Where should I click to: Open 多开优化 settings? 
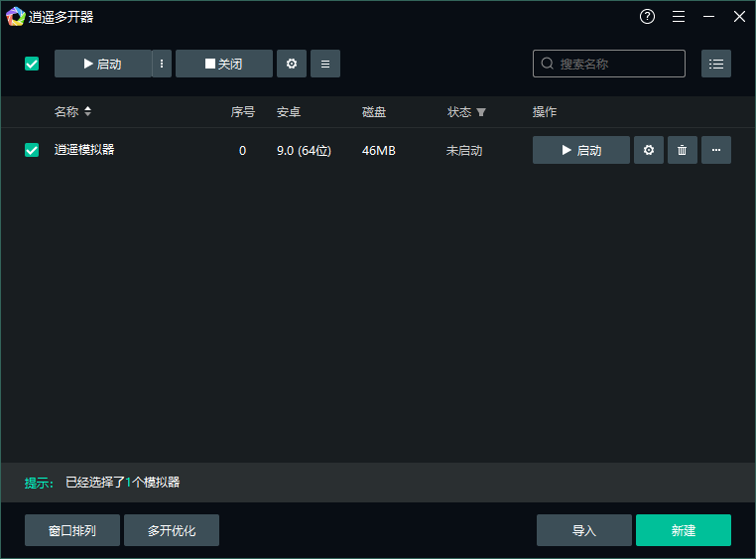(x=172, y=530)
